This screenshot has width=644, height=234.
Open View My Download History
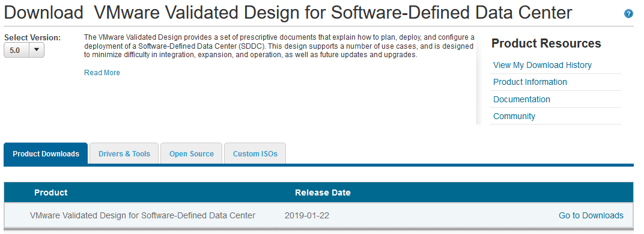542,65
